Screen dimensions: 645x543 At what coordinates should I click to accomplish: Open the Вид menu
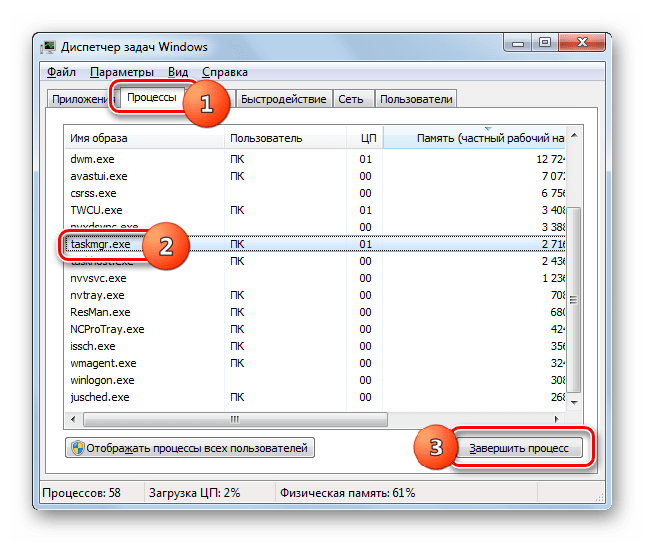178,72
